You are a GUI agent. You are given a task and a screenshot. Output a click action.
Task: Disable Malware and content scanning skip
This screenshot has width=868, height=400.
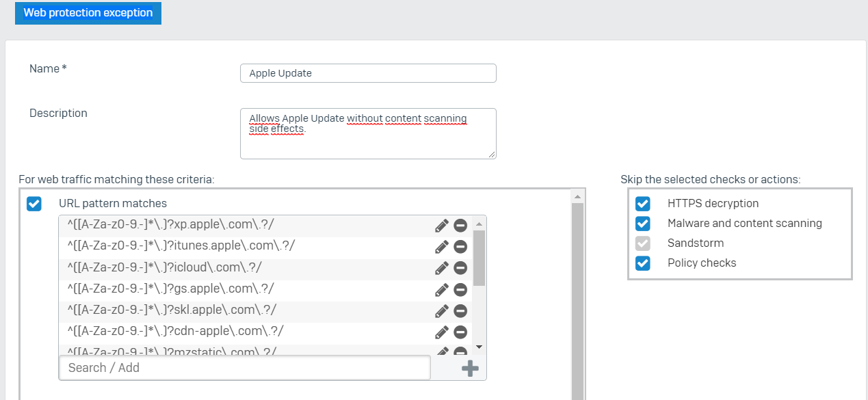click(x=642, y=224)
